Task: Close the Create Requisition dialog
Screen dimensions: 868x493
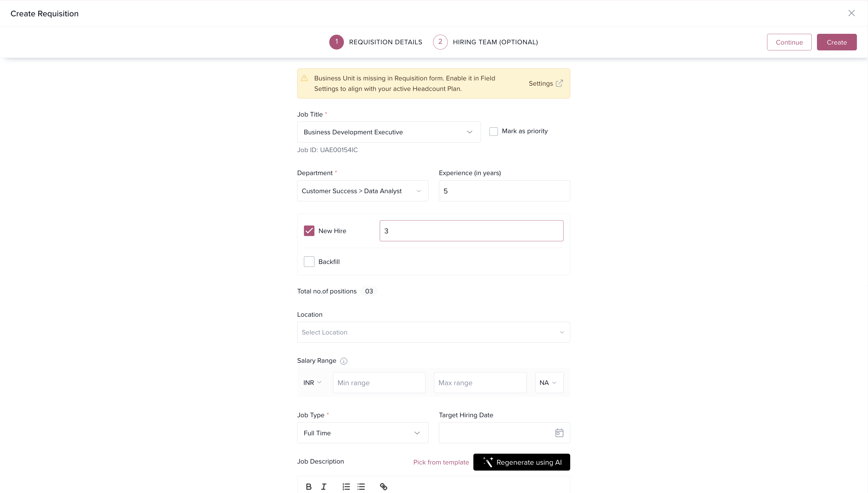Action: pos(851,13)
